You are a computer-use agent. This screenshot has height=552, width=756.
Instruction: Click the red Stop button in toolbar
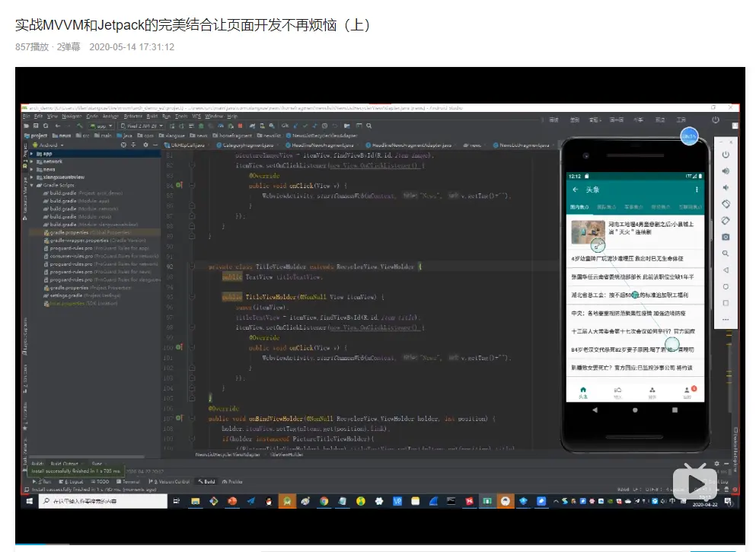coord(240,126)
